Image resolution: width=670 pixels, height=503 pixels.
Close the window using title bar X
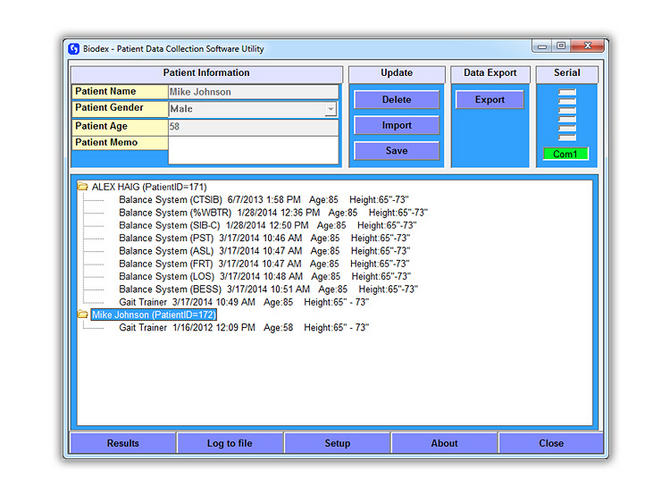tap(588, 46)
